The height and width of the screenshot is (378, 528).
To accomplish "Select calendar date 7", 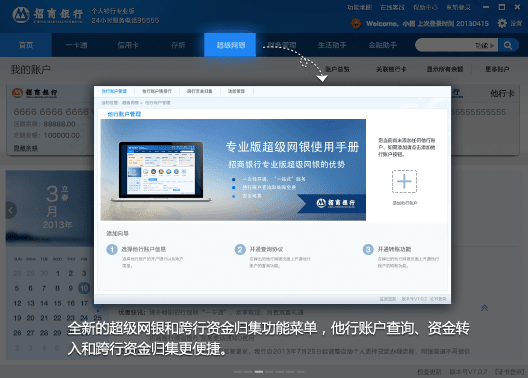I will [x=44, y=288].
